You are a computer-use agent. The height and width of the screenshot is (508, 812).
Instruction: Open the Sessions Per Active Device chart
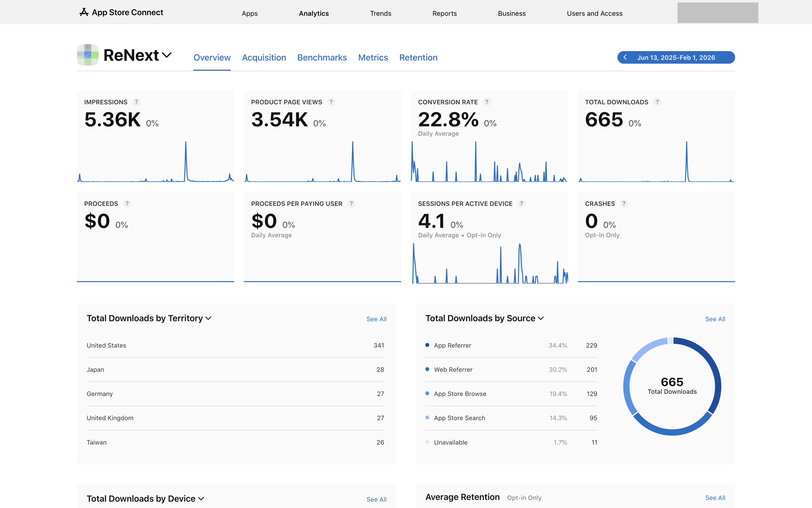click(489, 263)
